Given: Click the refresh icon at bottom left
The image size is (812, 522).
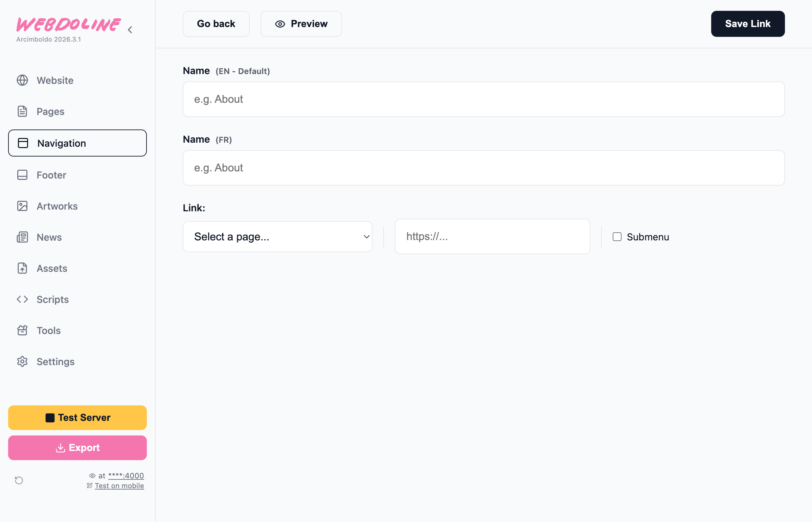Looking at the screenshot, I should [19, 480].
